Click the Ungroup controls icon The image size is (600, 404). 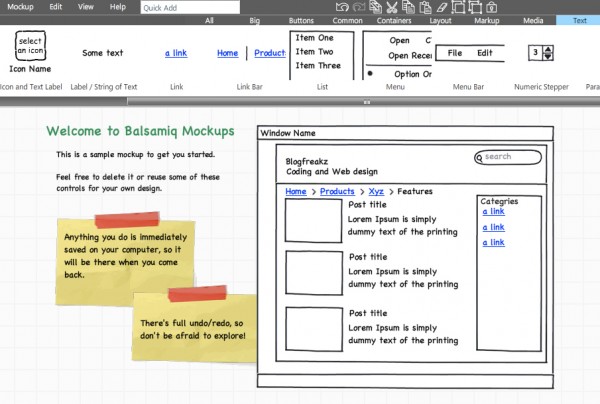coord(475,7)
